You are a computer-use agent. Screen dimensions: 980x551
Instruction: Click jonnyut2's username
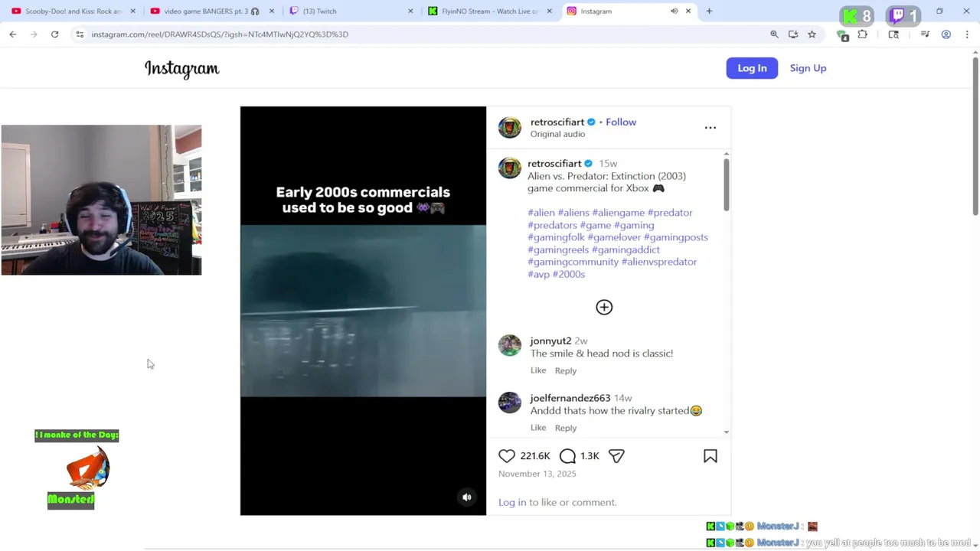coord(550,341)
